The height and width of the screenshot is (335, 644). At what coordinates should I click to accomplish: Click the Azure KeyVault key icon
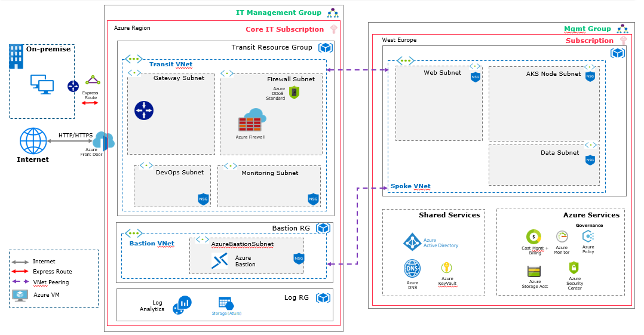(446, 268)
